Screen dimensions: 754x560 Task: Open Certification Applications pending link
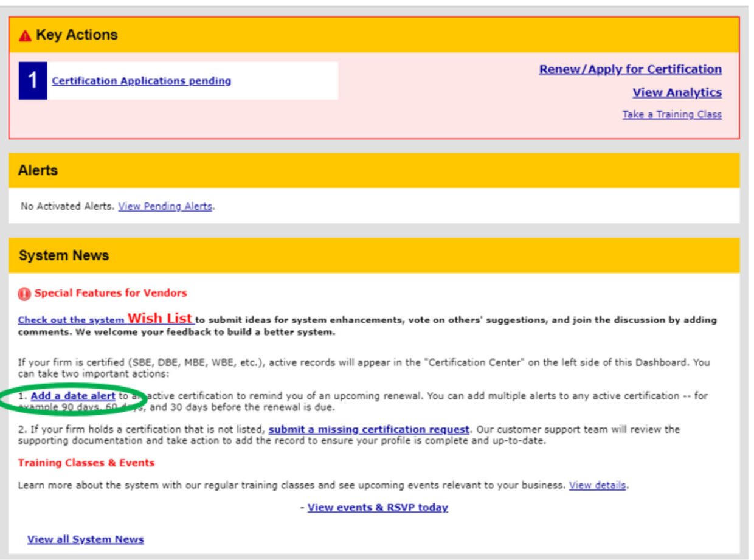(141, 81)
